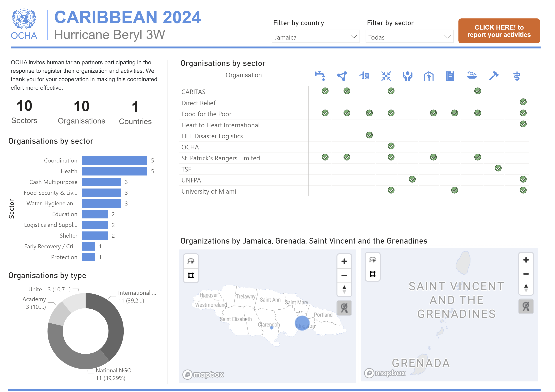Click the small Clarendon bubble
The width and height of the screenshot is (555, 392).
coord(272,327)
